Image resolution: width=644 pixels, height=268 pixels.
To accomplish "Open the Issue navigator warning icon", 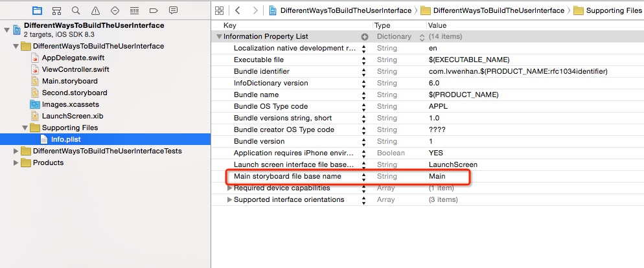I will pos(95,10).
